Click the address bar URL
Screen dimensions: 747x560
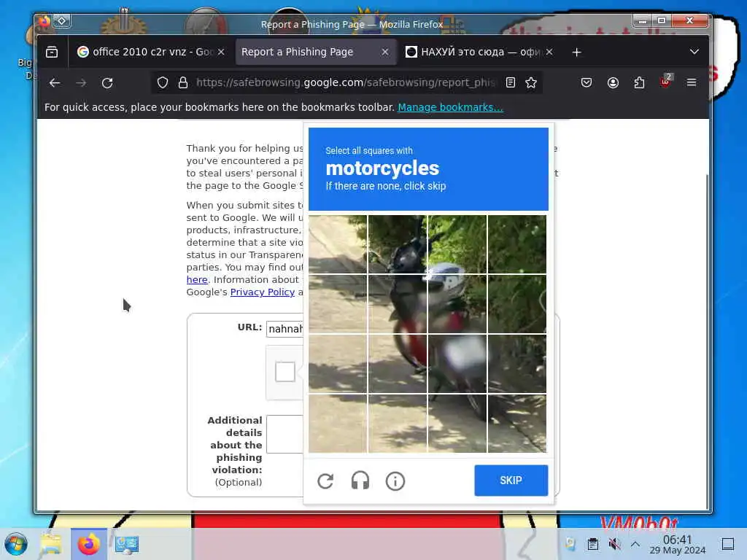[345, 83]
